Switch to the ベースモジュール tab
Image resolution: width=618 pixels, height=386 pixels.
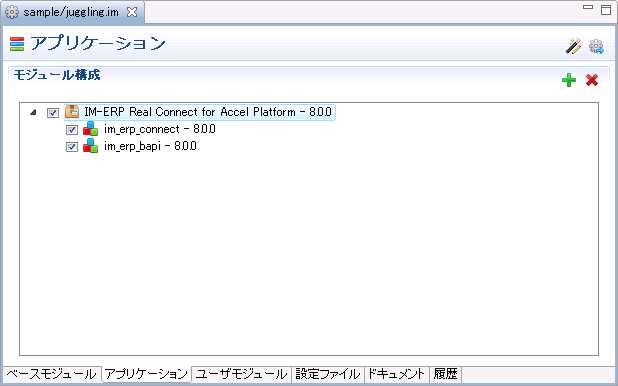52,374
